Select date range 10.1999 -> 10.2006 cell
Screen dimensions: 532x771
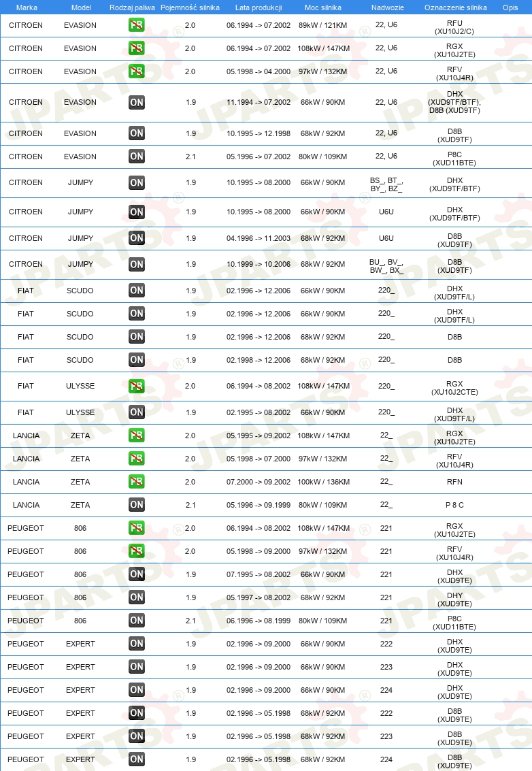click(x=258, y=264)
